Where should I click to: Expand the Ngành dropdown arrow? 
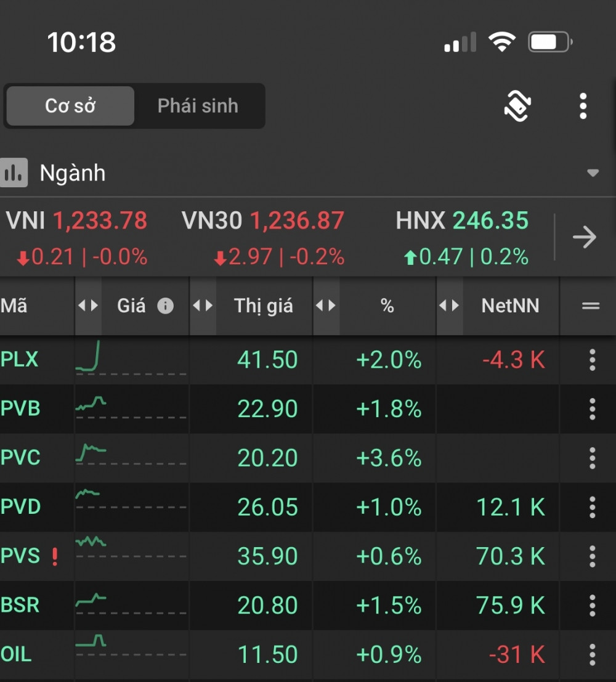593,173
